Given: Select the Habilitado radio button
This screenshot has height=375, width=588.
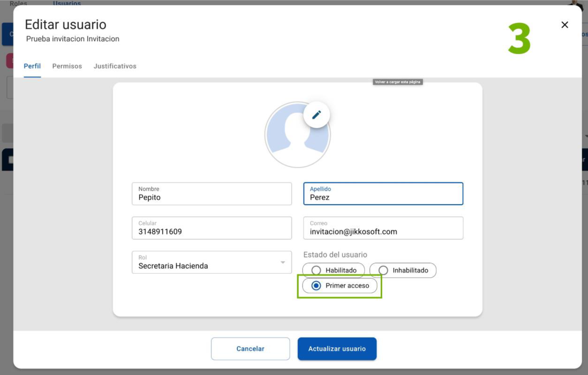Looking at the screenshot, I should pyautogui.click(x=316, y=270).
